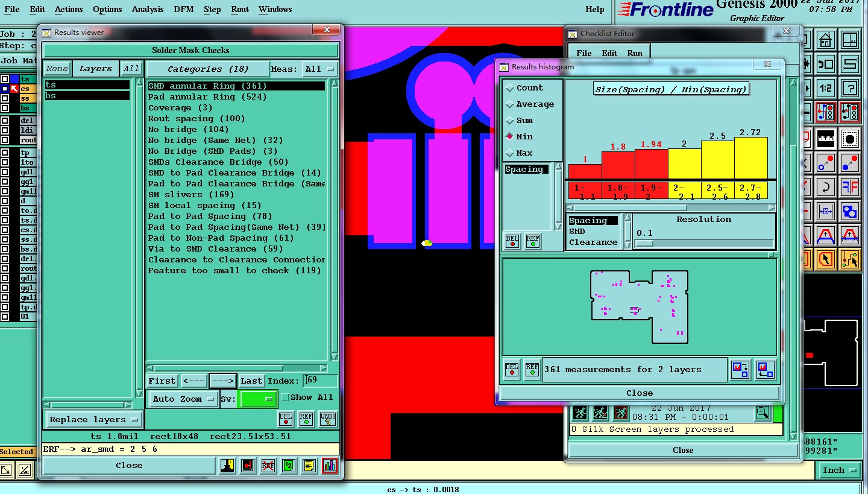Select 'Rout spacing (100)' category
The height and width of the screenshot is (494, 868).
197,119
